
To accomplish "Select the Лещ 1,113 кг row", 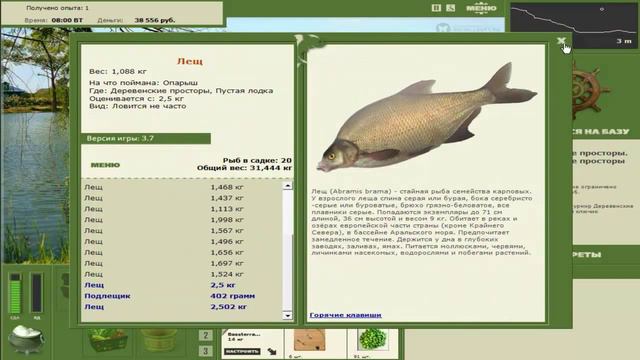I will pos(182,209).
